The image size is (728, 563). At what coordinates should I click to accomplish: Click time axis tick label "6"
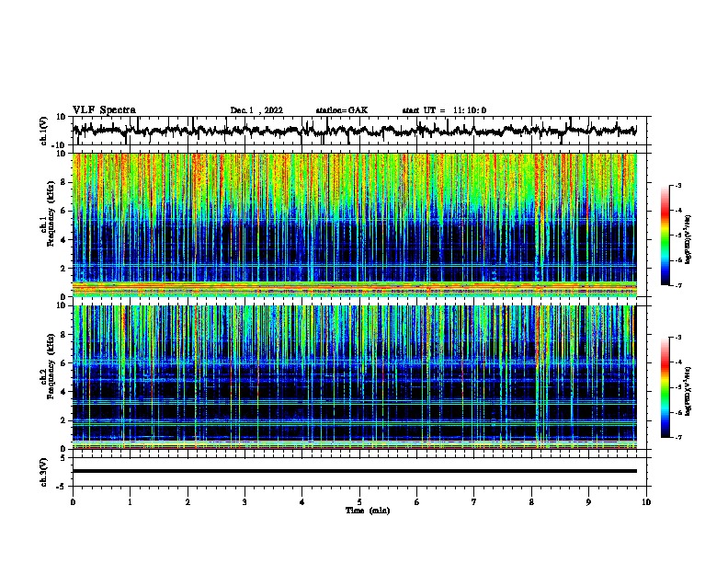[417, 502]
